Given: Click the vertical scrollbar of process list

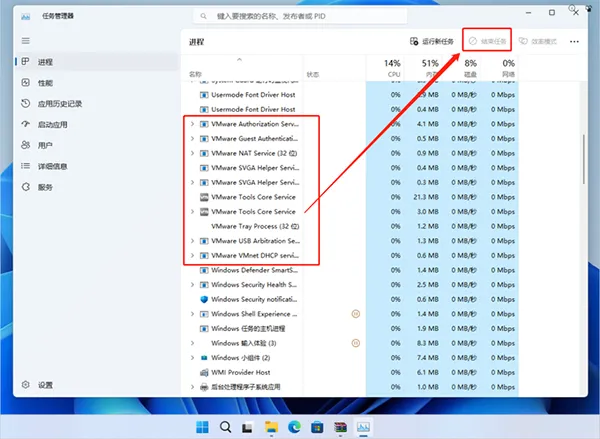Looking at the screenshot, I should pos(584,159).
